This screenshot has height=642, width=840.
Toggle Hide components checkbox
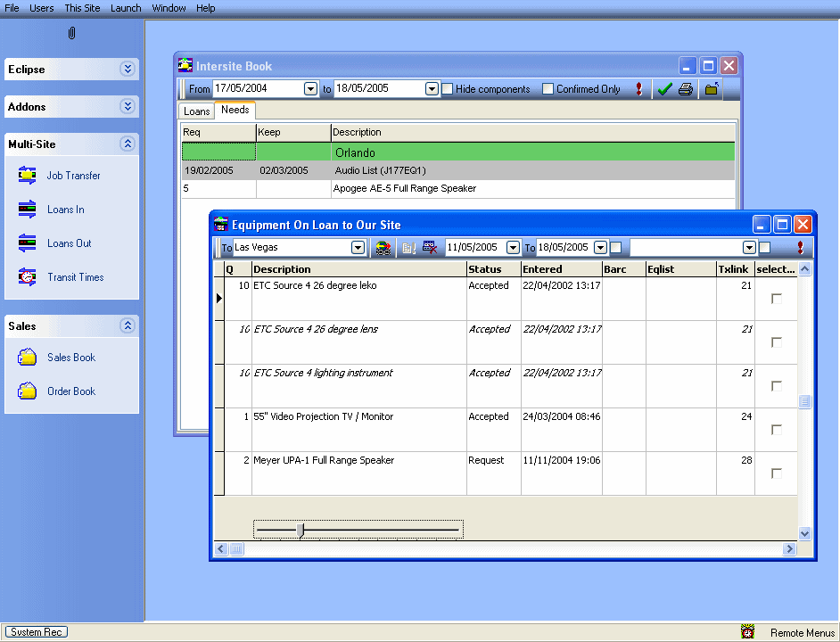coord(448,89)
